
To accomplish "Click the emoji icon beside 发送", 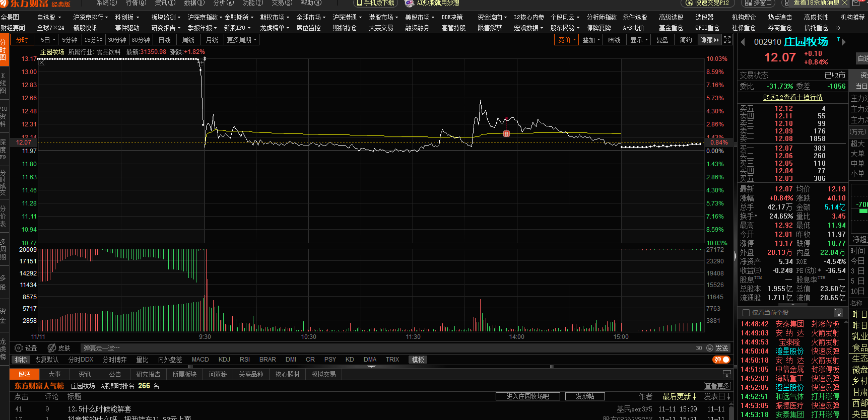I will (710, 348).
